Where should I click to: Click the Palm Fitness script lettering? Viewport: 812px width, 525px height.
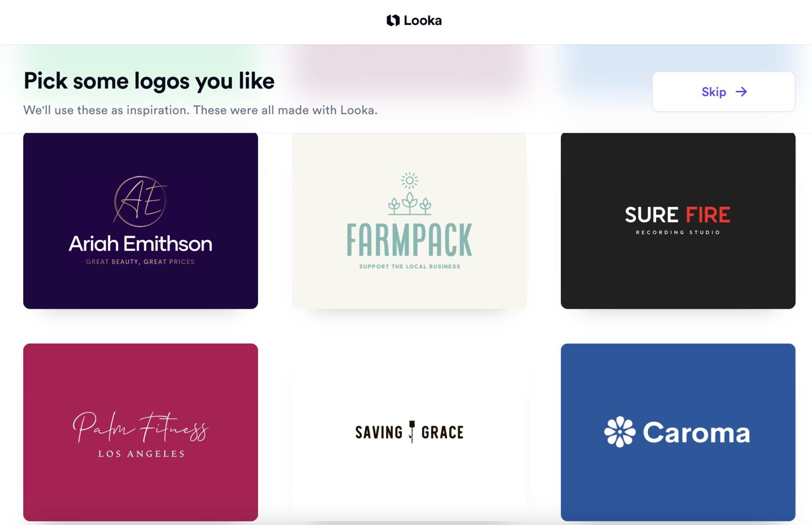click(140, 427)
